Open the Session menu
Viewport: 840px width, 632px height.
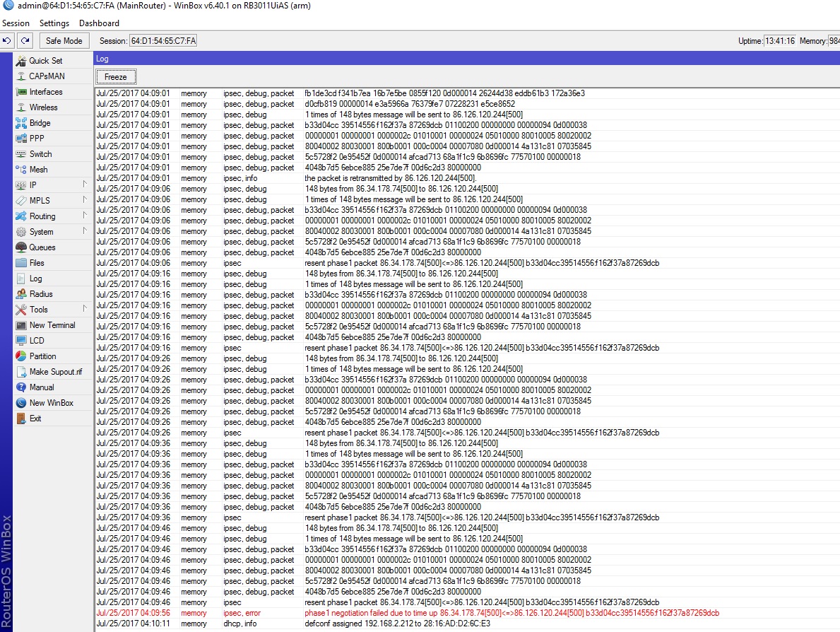(16, 23)
